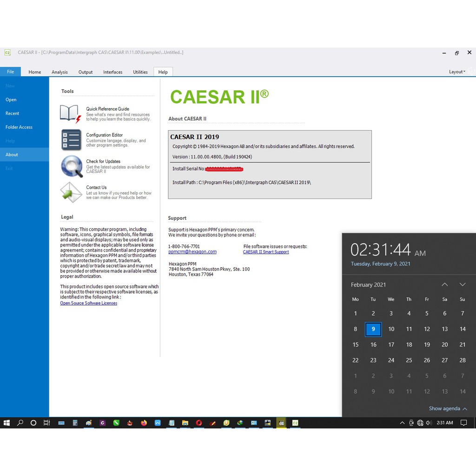The height and width of the screenshot is (476, 476).
Task: Click the ppmcrm@hexagon.com email link
Action: click(192, 251)
